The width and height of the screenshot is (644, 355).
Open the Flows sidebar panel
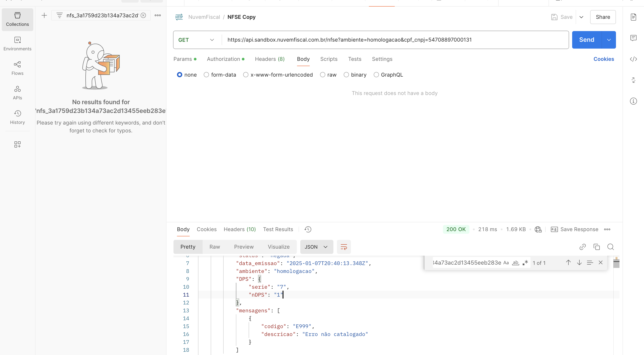(18, 69)
